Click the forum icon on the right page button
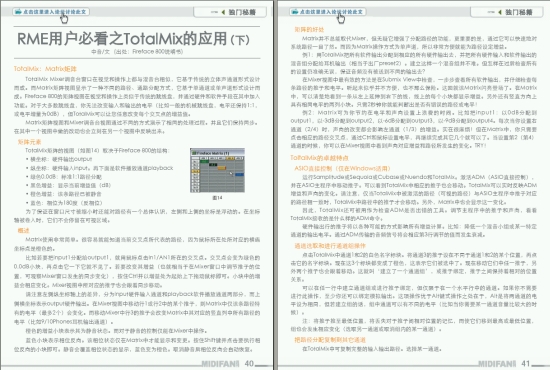Image resolution: width=550 pixels, height=370 pixels. pyautogui.click(x=295, y=12)
